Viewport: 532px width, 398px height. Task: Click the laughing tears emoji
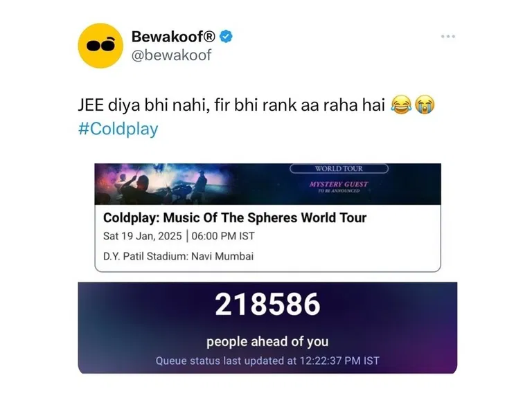point(401,105)
